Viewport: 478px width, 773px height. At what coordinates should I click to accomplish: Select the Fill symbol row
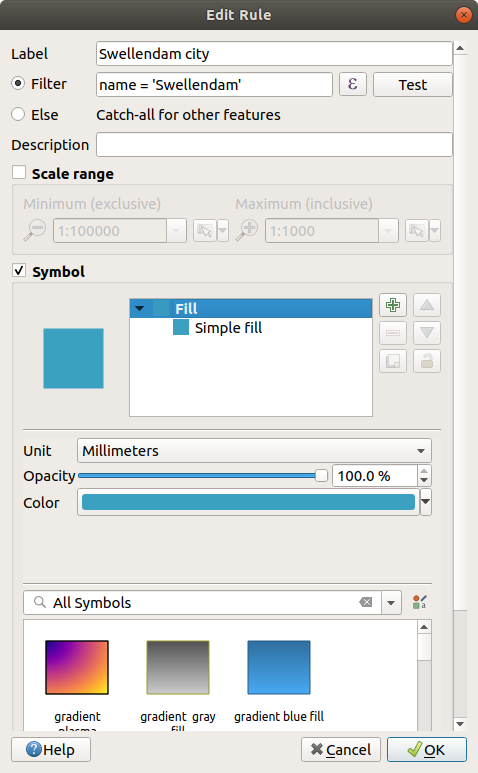point(251,309)
